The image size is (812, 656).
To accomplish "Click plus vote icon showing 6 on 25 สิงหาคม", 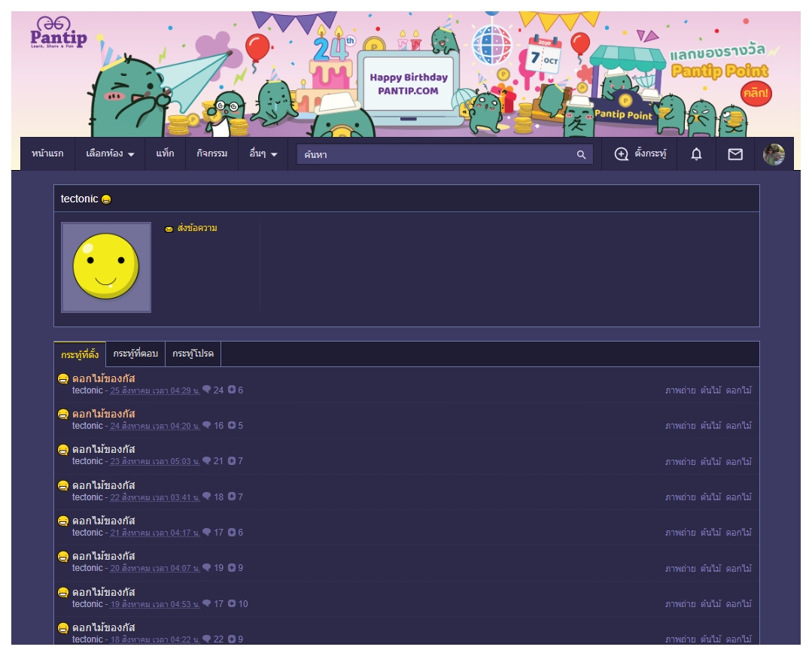I will (232, 390).
